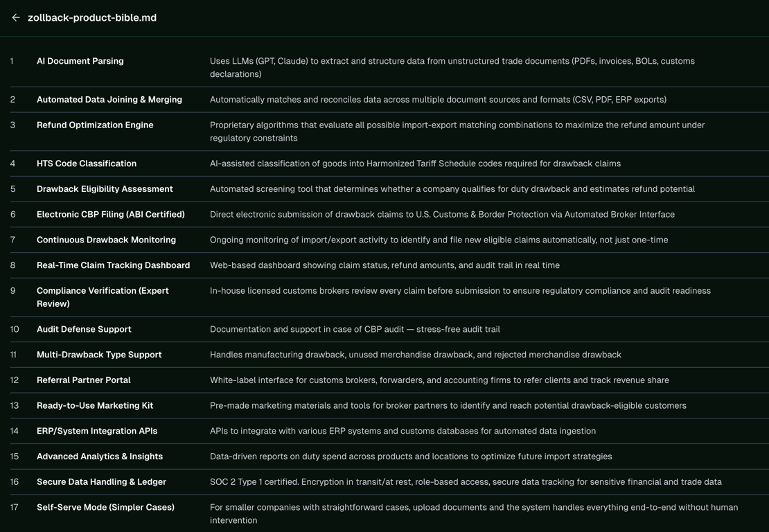Click the Compliance Verification (Expert Review) entry
This screenshot has height=532, width=769.
pyautogui.click(x=103, y=297)
